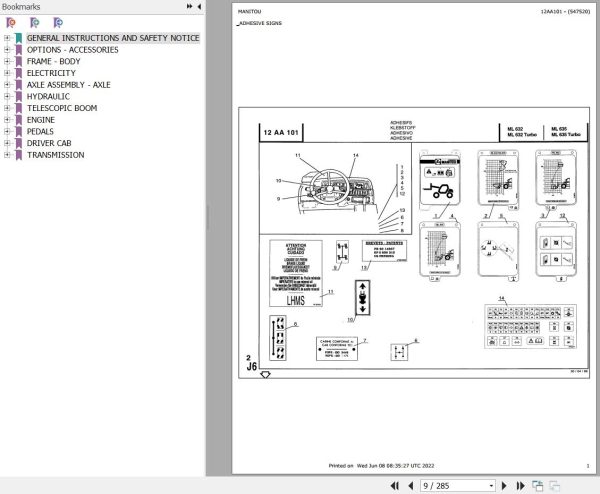Click the HYDRAULIC bookmark ribbon icon
This screenshot has height=494, width=600.
click(18, 96)
